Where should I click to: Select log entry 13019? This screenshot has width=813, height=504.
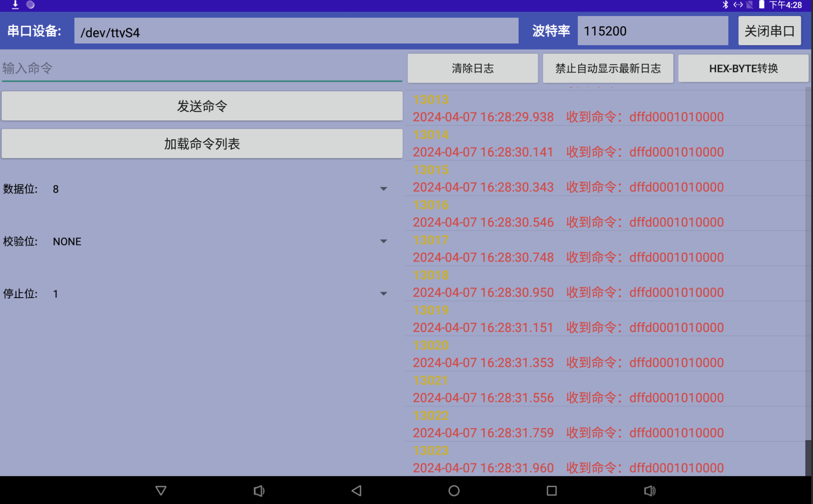[x=431, y=310]
